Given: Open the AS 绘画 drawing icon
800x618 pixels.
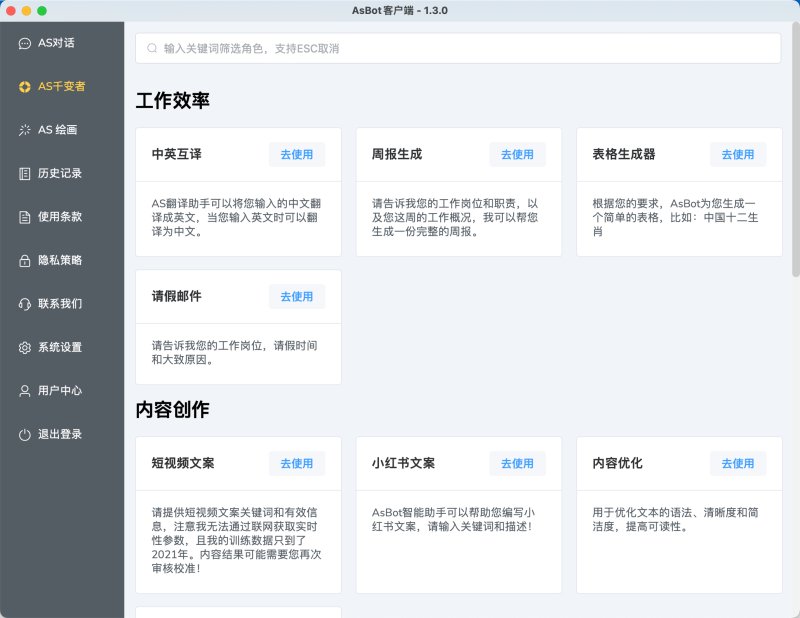Looking at the screenshot, I should coord(24,130).
